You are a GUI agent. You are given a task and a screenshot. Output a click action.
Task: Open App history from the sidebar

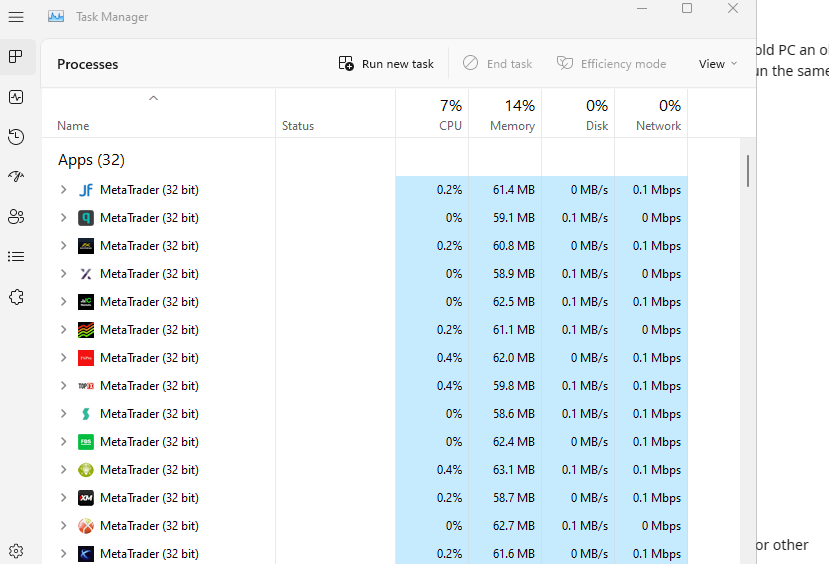tap(16, 137)
